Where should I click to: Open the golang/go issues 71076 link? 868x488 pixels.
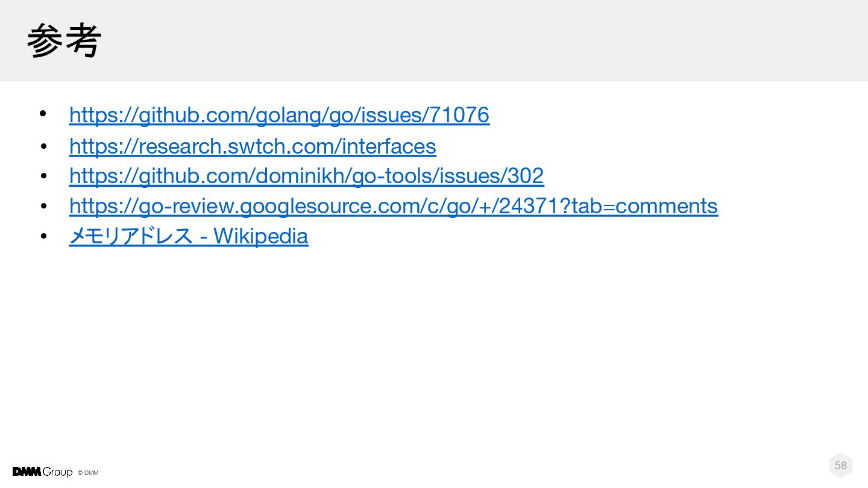tap(279, 114)
